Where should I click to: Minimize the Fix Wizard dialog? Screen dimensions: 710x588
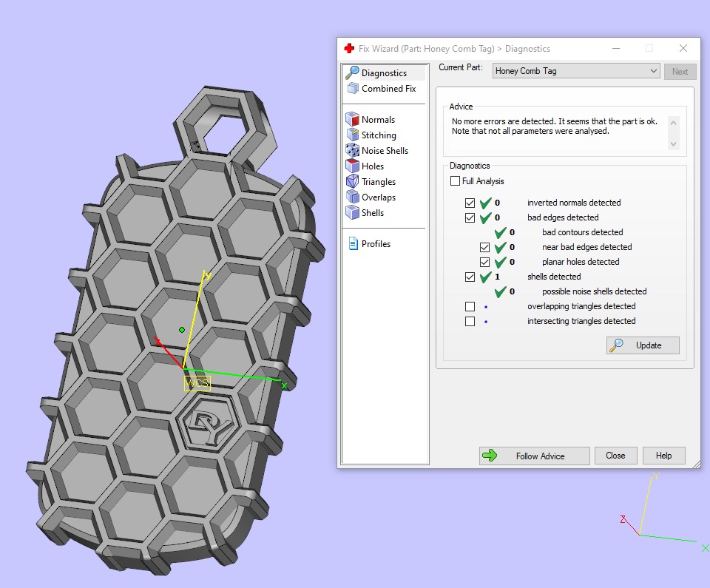pyautogui.click(x=616, y=49)
